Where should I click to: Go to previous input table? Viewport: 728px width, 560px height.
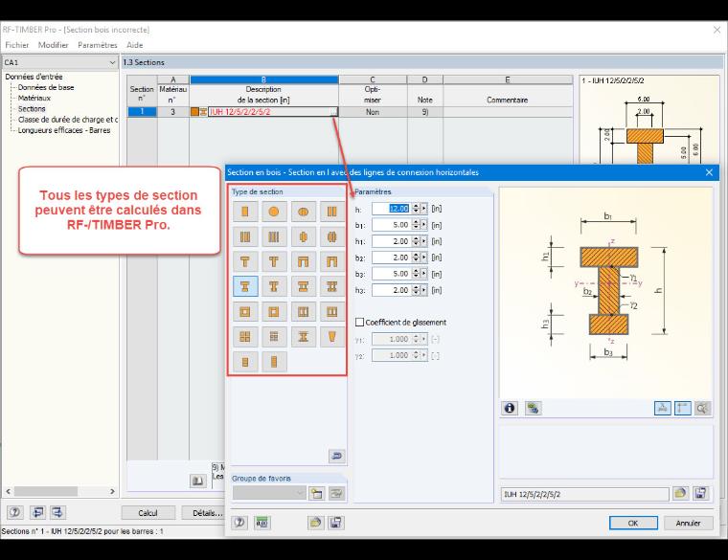point(37,512)
